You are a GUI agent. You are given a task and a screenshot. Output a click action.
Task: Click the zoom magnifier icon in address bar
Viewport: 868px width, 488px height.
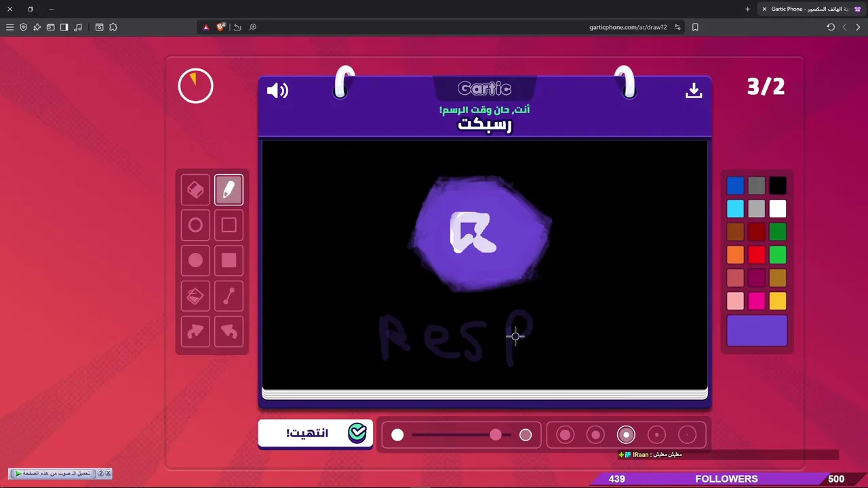[253, 27]
